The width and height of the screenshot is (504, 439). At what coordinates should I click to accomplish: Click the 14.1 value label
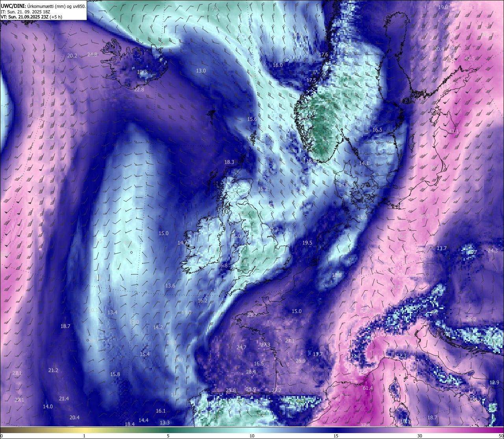(364, 163)
